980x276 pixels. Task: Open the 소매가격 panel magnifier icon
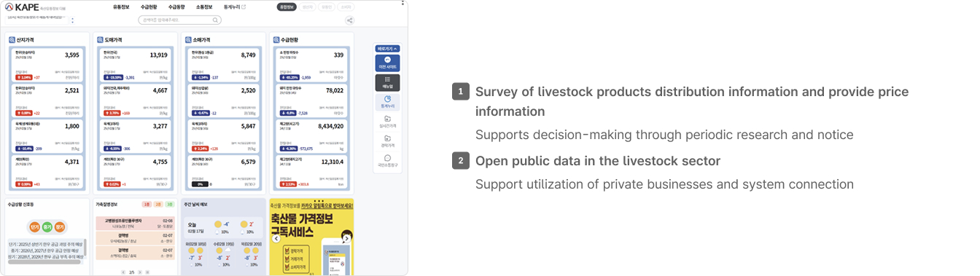point(187,39)
